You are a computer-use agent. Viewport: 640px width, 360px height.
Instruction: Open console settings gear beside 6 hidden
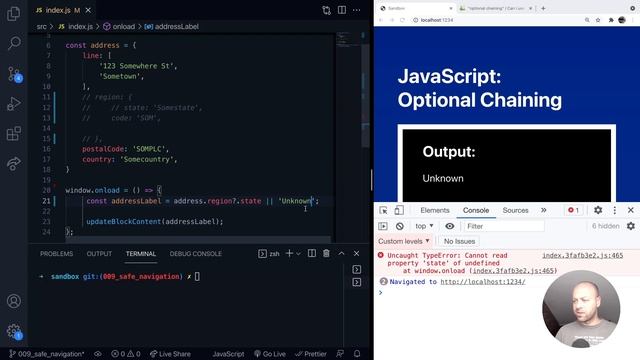coord(631,226)
